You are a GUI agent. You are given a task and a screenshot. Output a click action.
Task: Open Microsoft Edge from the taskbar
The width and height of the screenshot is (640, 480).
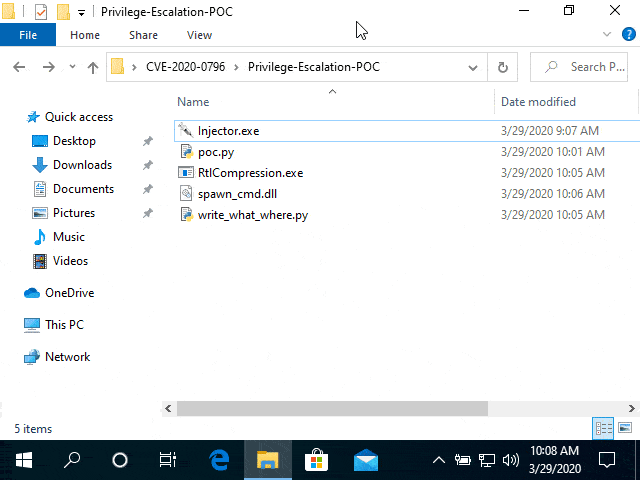pos(219,460)
